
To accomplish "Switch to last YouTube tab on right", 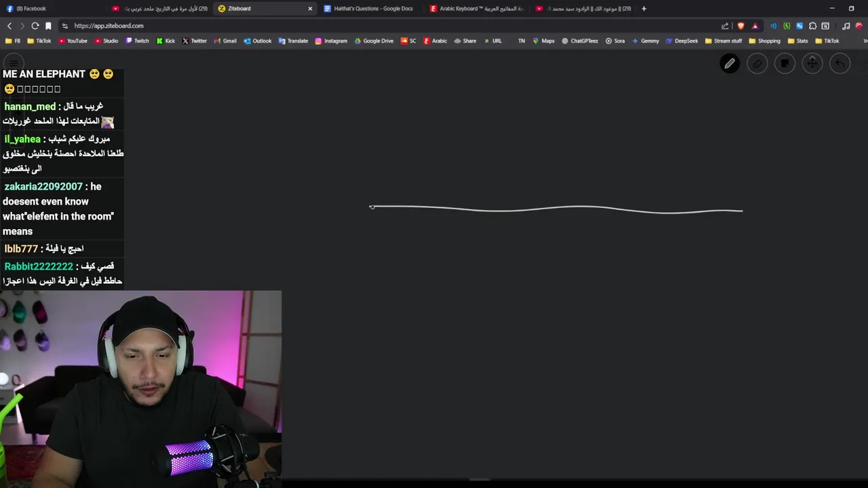I will tap(583, 9).
